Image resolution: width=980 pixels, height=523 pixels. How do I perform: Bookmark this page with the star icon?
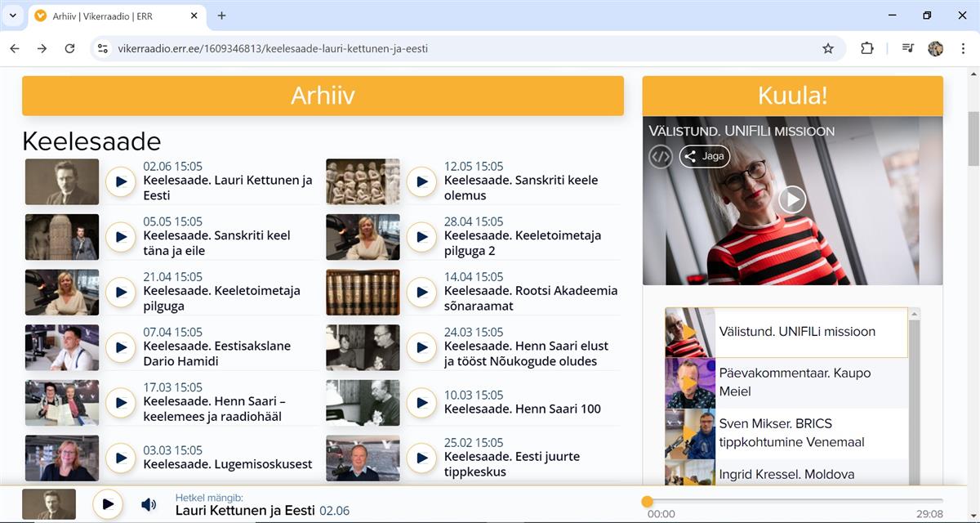tap(828, 48)
